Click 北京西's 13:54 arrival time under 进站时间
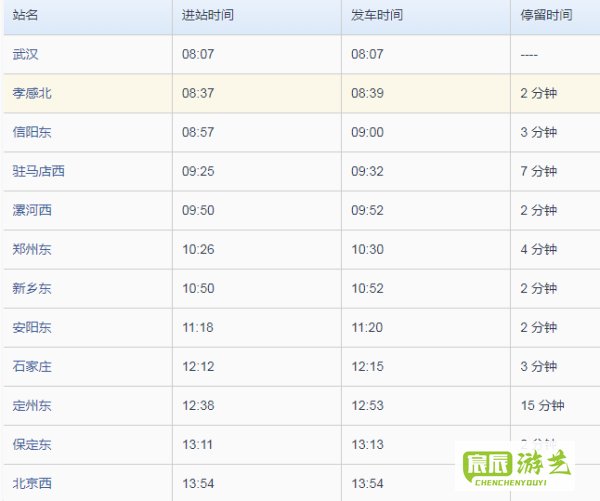This screenshot has height=501, width=600. (198, 483)
